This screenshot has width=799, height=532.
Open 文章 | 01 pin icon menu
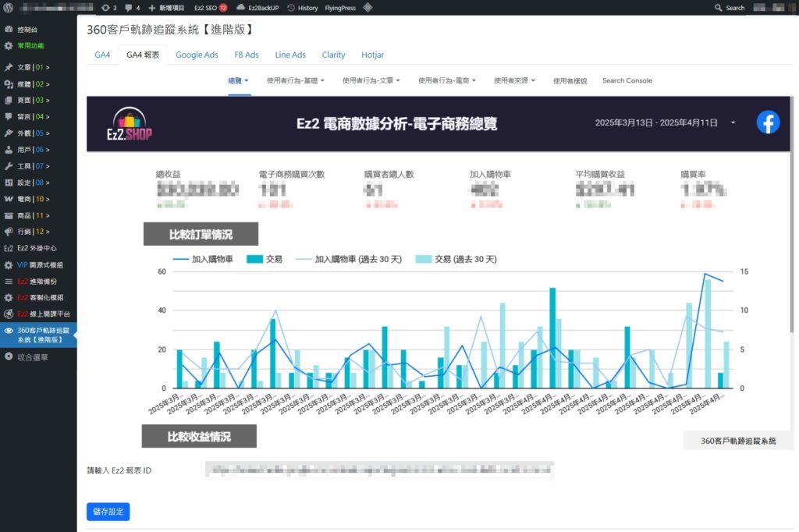tap(9, 67)
